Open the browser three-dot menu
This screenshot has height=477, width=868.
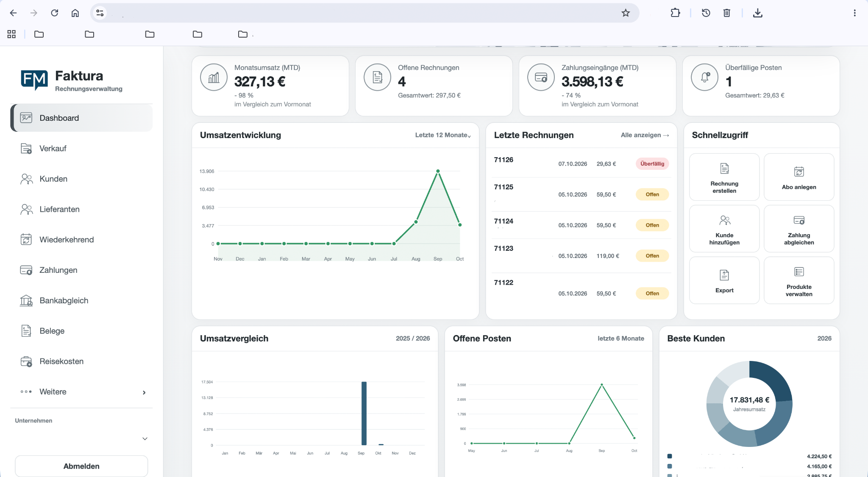(x=854, y=13)
